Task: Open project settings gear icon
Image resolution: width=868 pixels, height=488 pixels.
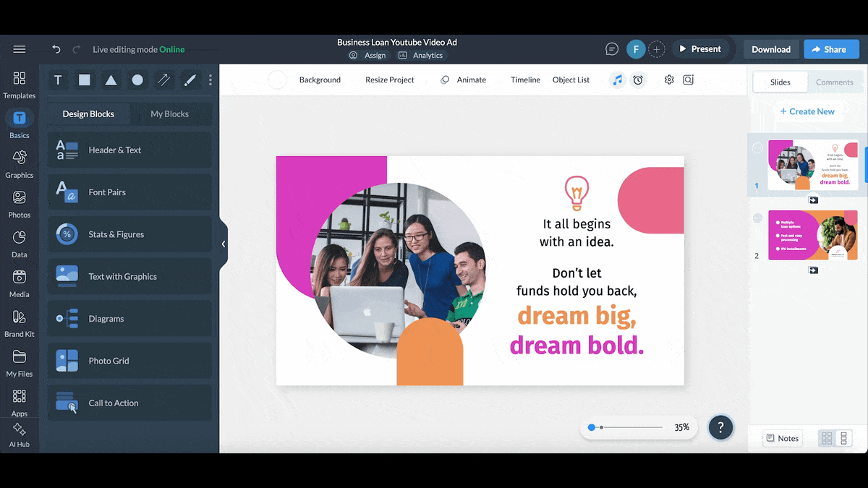Action: click(x=669, y=80)
